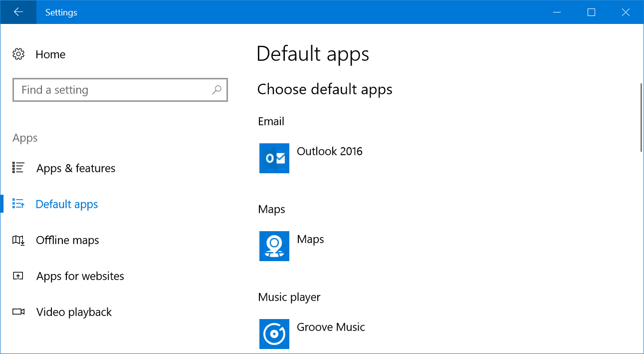
Task: Click the back arrow in the title bar
Action: coord(18,12)
